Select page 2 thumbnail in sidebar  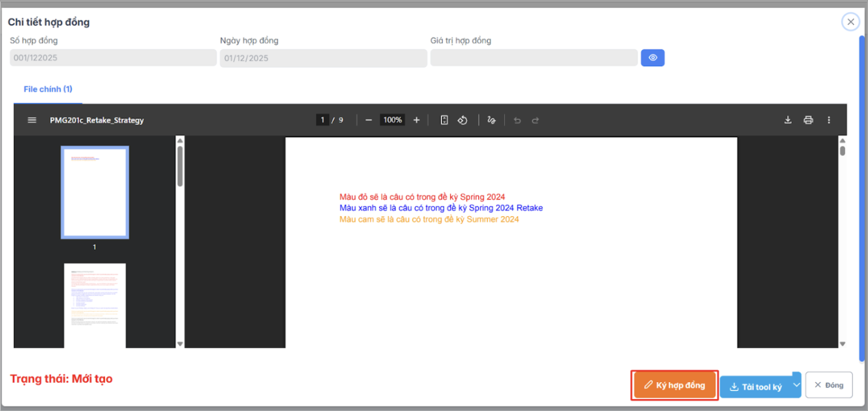tap(94, 305)
